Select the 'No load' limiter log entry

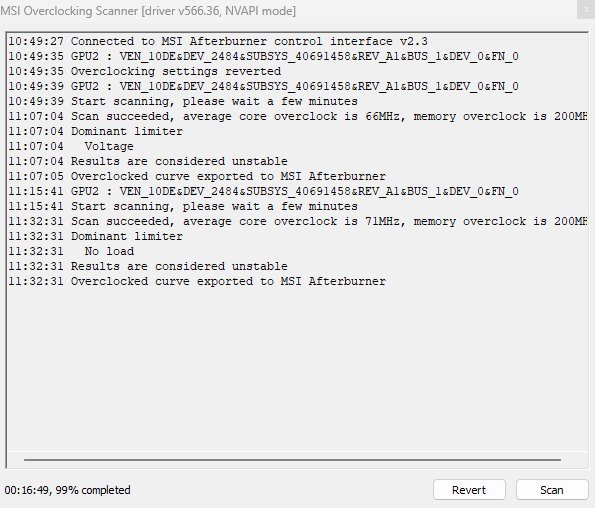pos(71,251)
